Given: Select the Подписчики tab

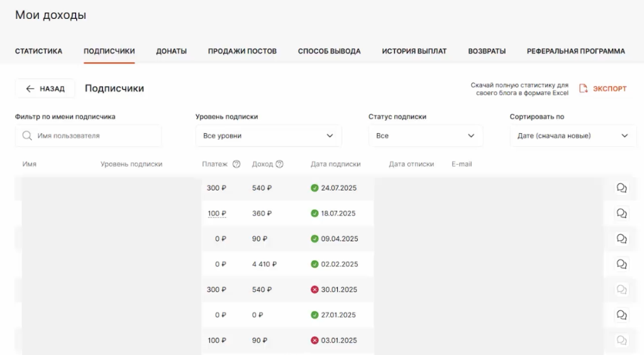Looking at the screenshot, I should (109, 52).
